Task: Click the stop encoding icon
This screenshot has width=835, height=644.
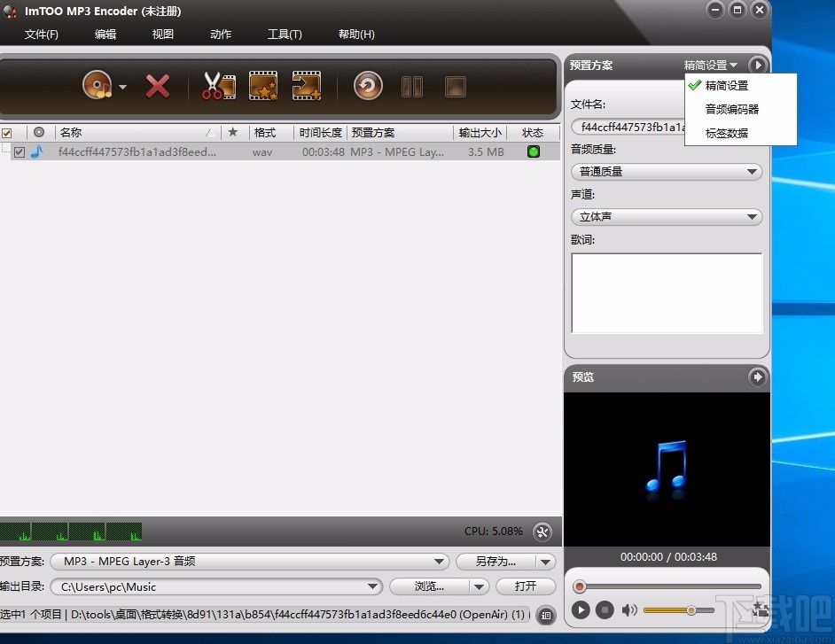Action: coord(454,86)
